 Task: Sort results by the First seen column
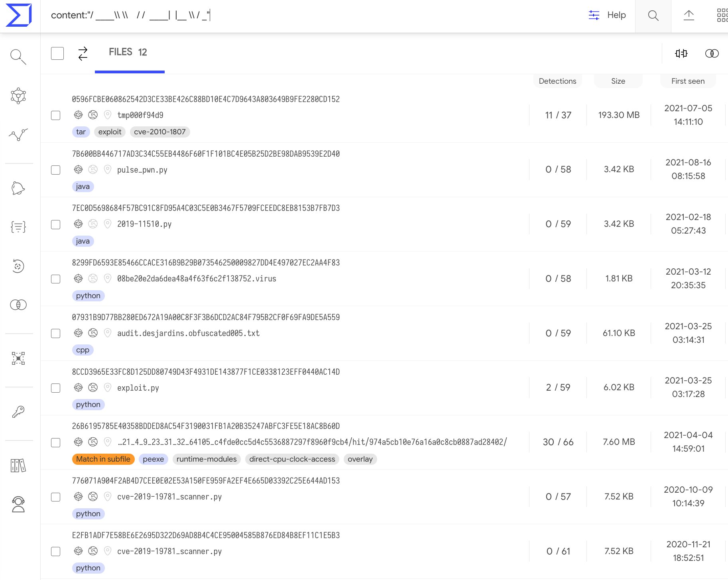coord(687,81)
